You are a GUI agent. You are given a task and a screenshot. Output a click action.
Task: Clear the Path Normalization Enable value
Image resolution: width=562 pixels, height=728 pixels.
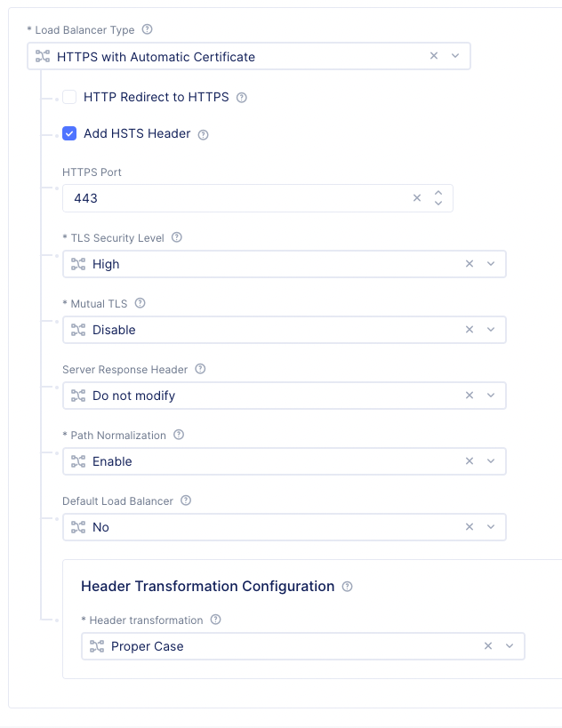[470, 461]
